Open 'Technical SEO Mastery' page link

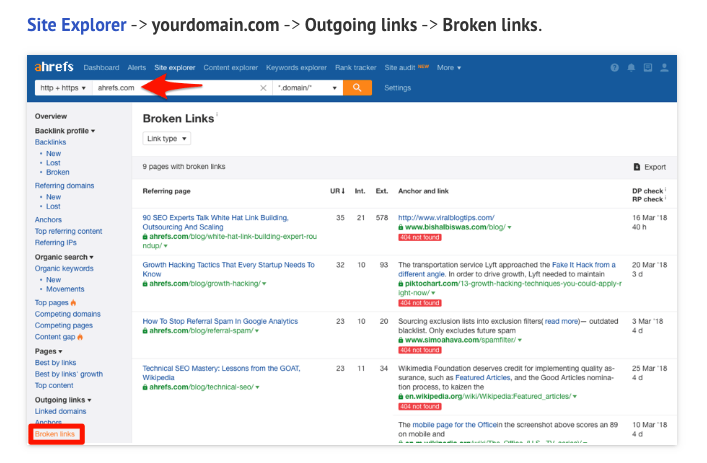pos(221,373)
